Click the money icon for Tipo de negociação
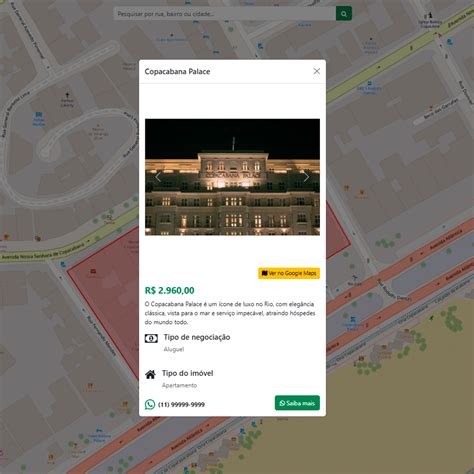This screenshot has width=474, height=474. tap(151, 339)
